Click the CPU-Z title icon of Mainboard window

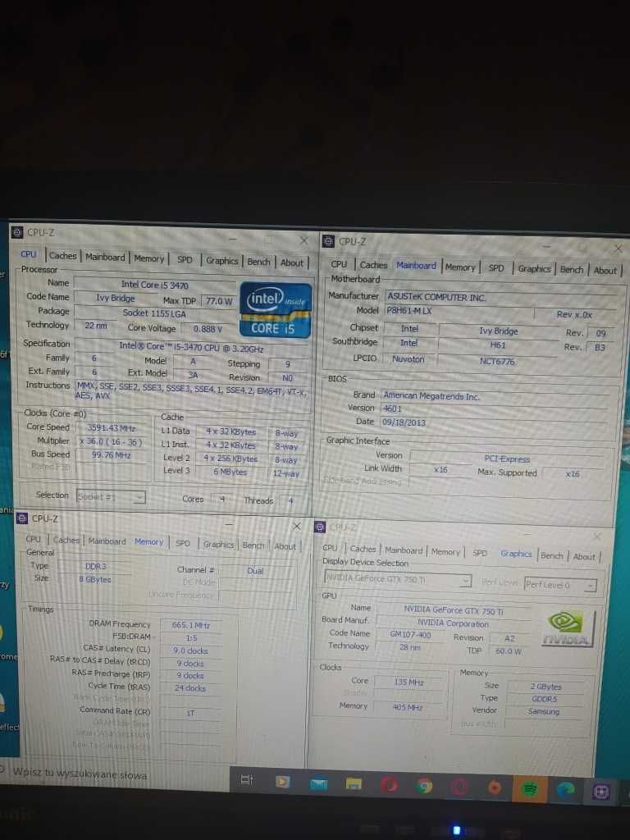click(x=328, y=241)
